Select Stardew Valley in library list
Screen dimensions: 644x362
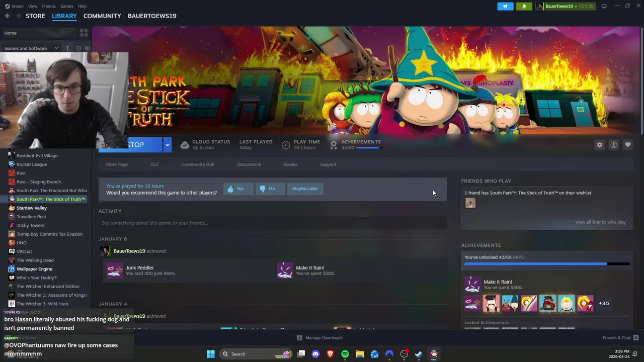(x=32, y=208)
